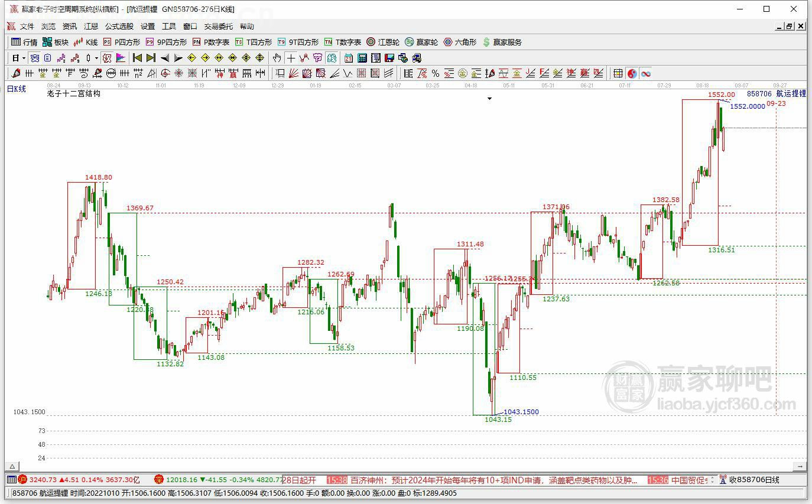Open the P数字表 tool
Image resolution: width=812 pixels, height=504 pixels.
[x=211, y=42]
